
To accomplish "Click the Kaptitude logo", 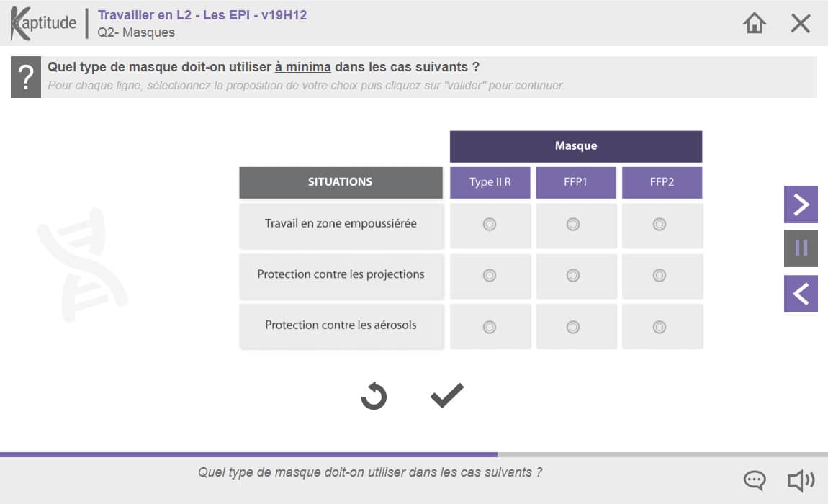I will click(x=43, y=23).
